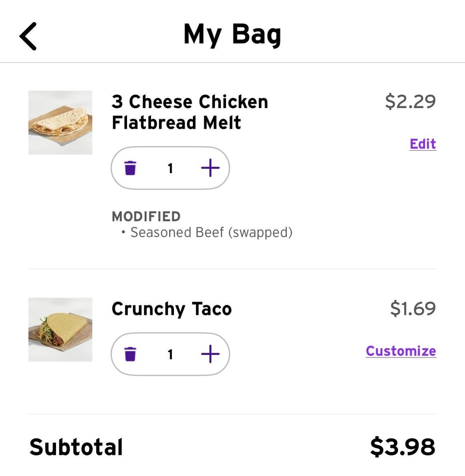This screenshot has height=476, width=465.
Task: Add one more Crunchy Taco with plus
Action: [x=210, y=354]
